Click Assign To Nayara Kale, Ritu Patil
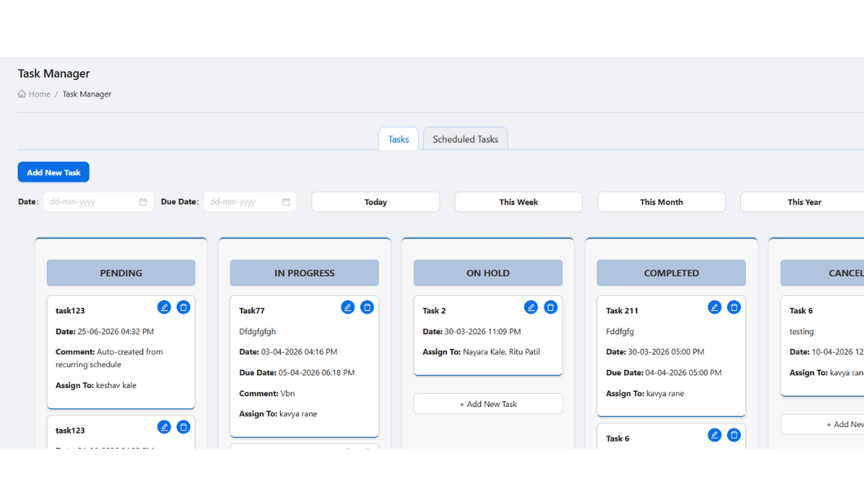The width and height of the screenshot is (864, 504). click(481, 352)
